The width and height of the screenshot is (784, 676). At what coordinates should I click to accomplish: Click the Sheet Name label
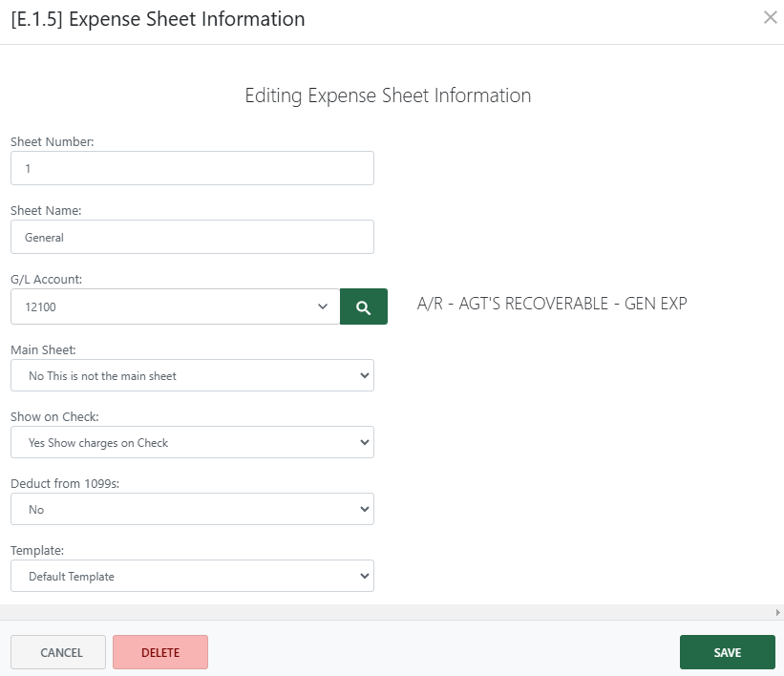tap(46, 210)
